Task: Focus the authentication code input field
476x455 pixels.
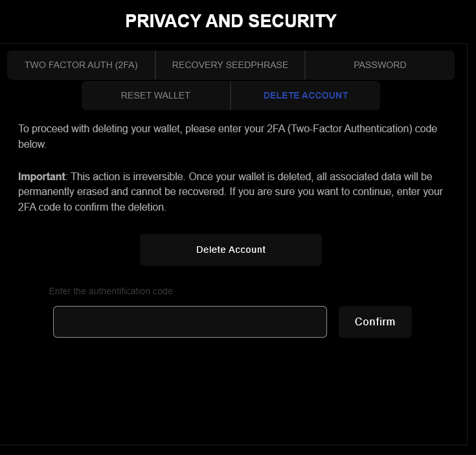Action: click(190, 321)
